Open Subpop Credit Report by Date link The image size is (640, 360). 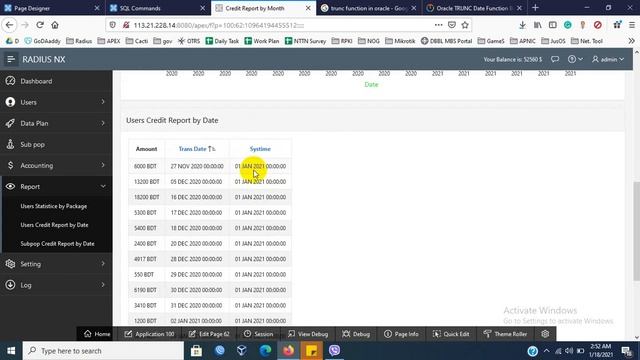58,244
